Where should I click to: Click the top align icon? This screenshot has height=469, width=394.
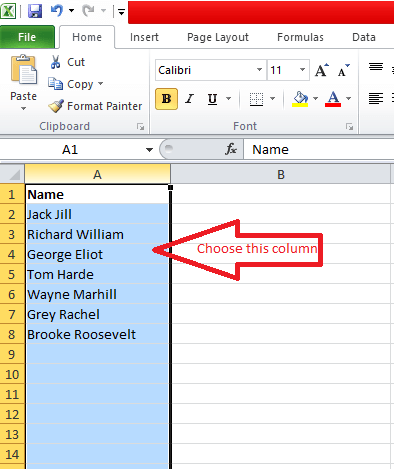point(376,68)
